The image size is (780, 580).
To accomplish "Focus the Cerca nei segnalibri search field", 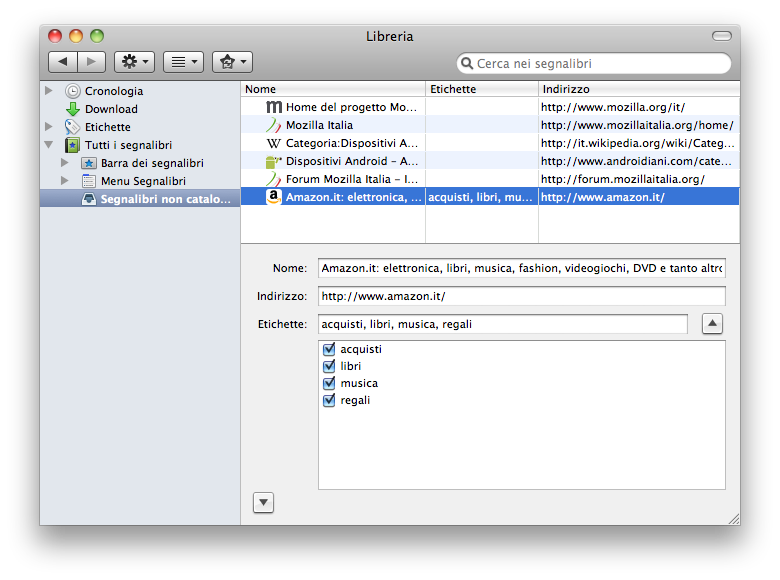I will 593,63.
